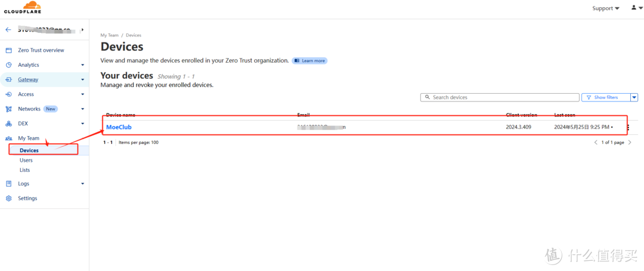Viewport: 644px width, 271px height.
Task: Open the Support dropdown
Action: coord(605,8)
